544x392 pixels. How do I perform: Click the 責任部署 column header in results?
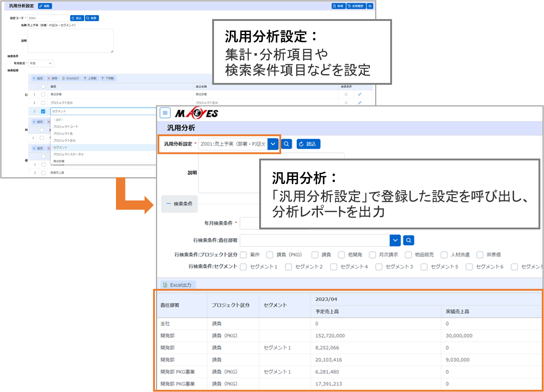[182, 305]
